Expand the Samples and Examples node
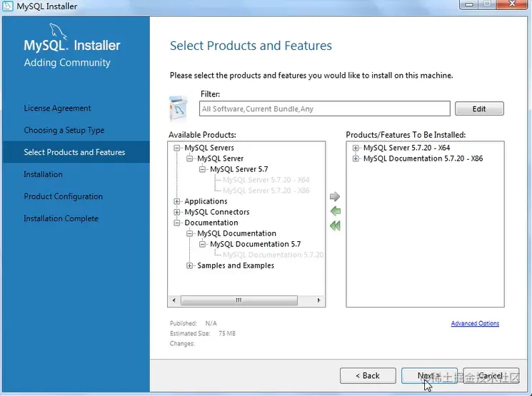This screenshot has height=396, width=532. 190,265
